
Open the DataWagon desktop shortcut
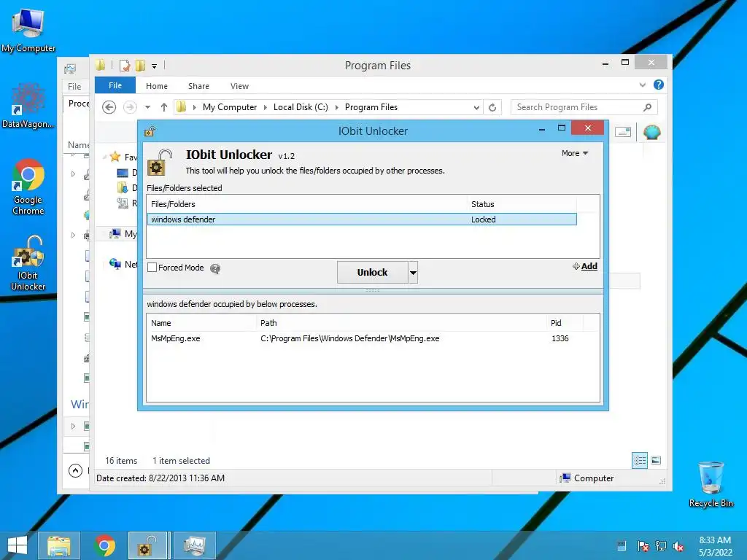point(28,106)
